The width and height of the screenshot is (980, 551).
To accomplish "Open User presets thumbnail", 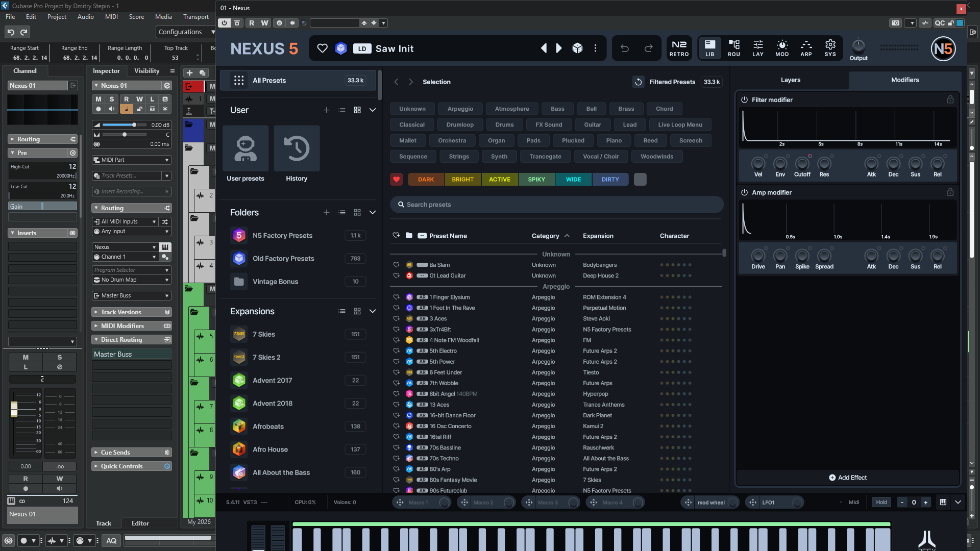I will coord(246,148).
